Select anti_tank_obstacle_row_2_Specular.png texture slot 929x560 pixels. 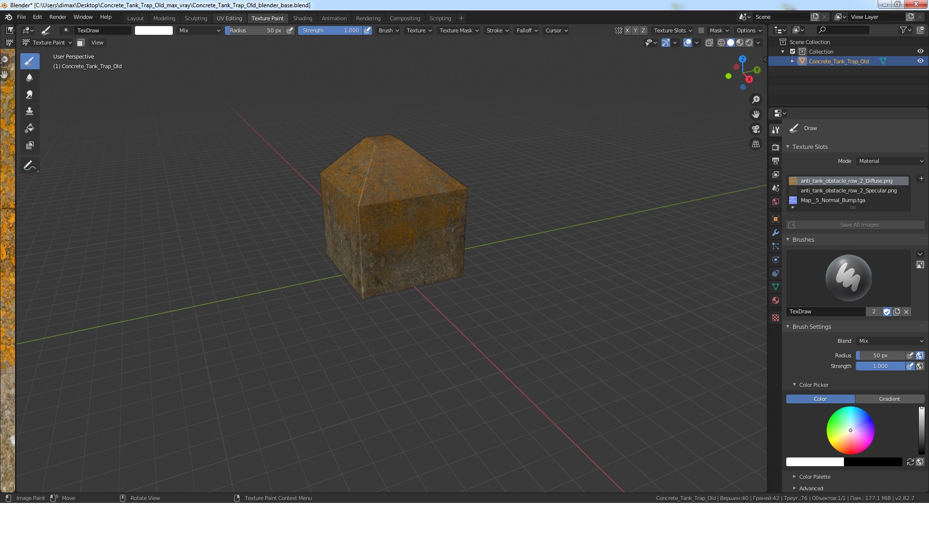(x=849, y=191)
